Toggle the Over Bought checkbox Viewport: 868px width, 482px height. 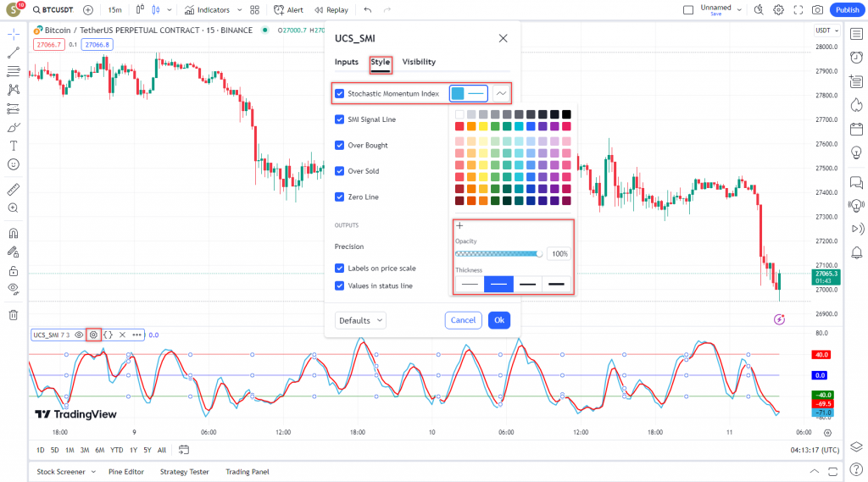point(340,145)
